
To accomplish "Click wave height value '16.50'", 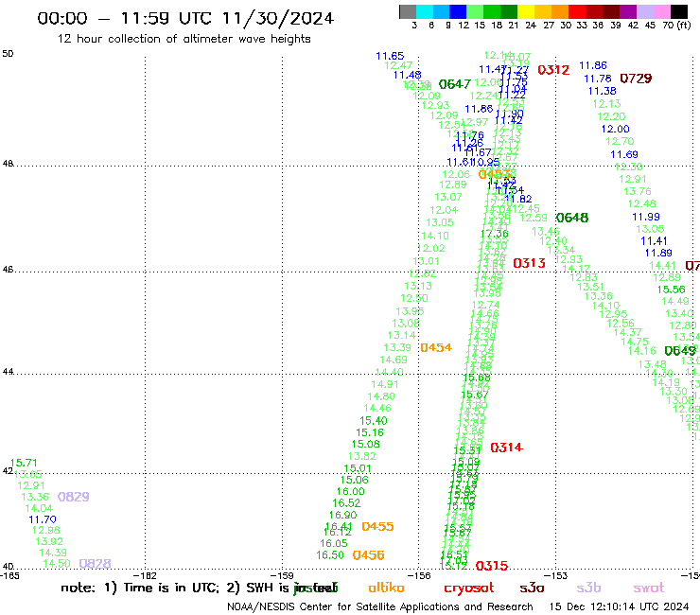I will [330, 555].
